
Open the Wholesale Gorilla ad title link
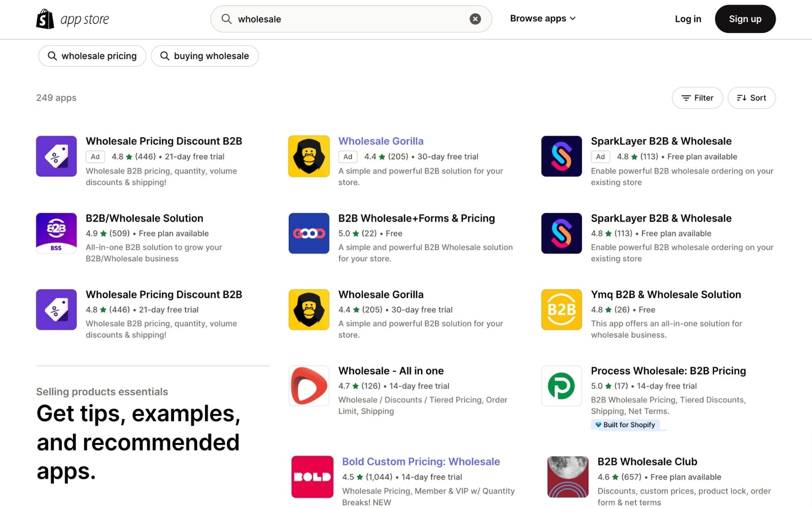pyautogui.click(x=381, y=141)
